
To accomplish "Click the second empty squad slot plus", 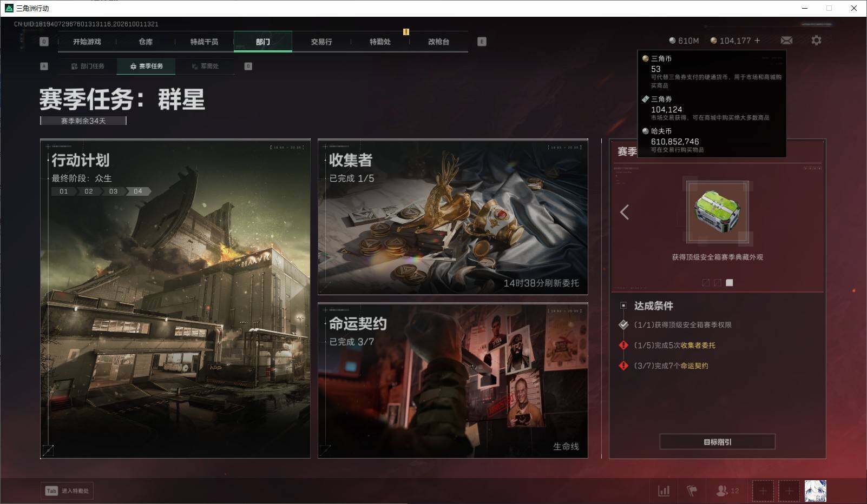I will coord(789,491).
